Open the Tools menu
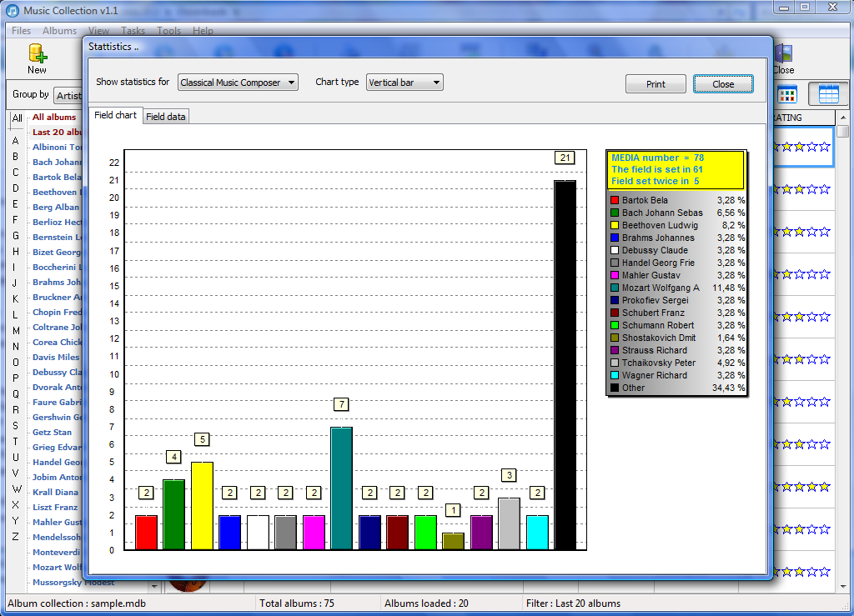The image size is (854, 616). click(x=168, y=31)
